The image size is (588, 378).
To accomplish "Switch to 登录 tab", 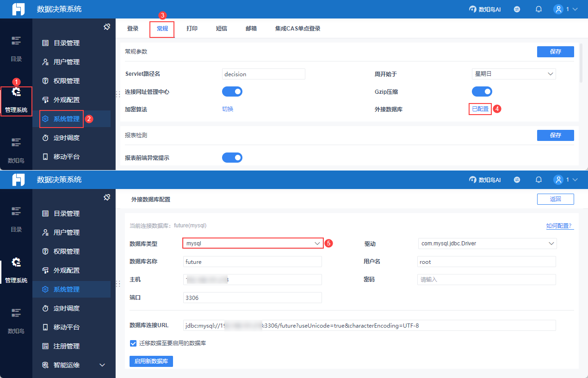I will (133, 29).
